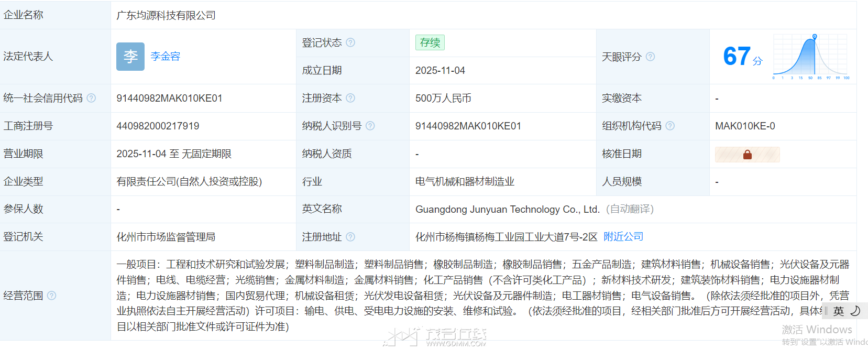Click question icon beside 注册地址
The width and height of the screenshot is (868, 349).
click(x=350, y=237)
